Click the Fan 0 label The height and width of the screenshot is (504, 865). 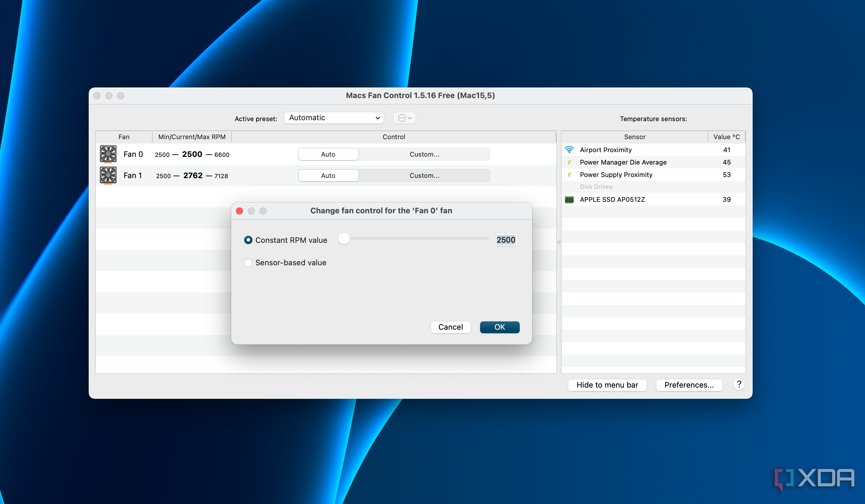pyautogui.click(x=133, y=154)
